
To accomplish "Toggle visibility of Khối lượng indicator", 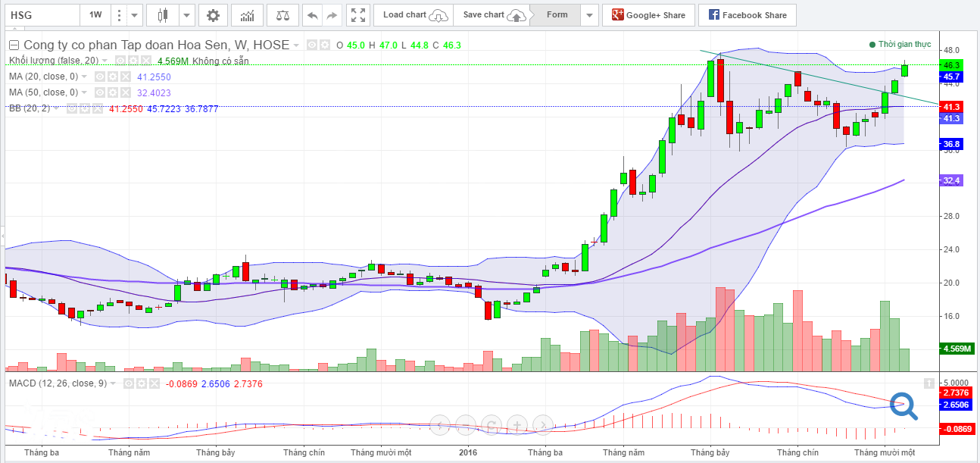I will (x=120, y=60).
